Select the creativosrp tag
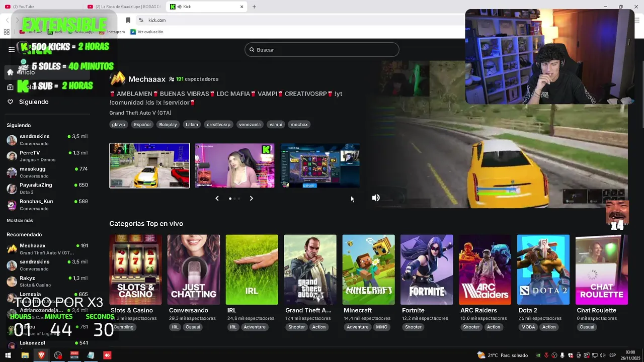The width and height of the screenshot is (644, 362). click(219, 125)
